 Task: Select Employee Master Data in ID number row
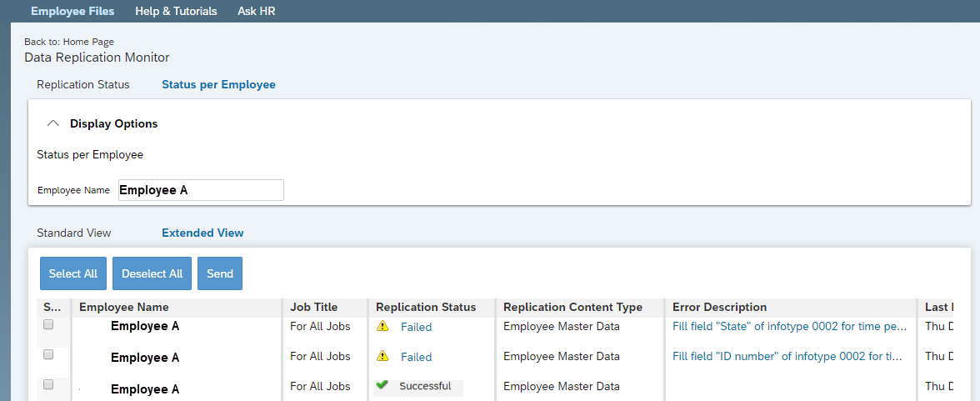(562, 356)
